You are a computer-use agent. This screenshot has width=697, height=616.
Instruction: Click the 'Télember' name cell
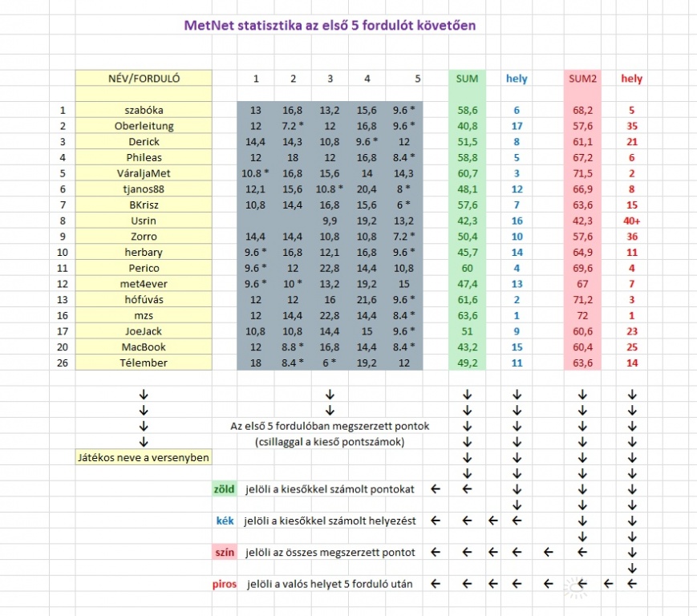[144, 363]
